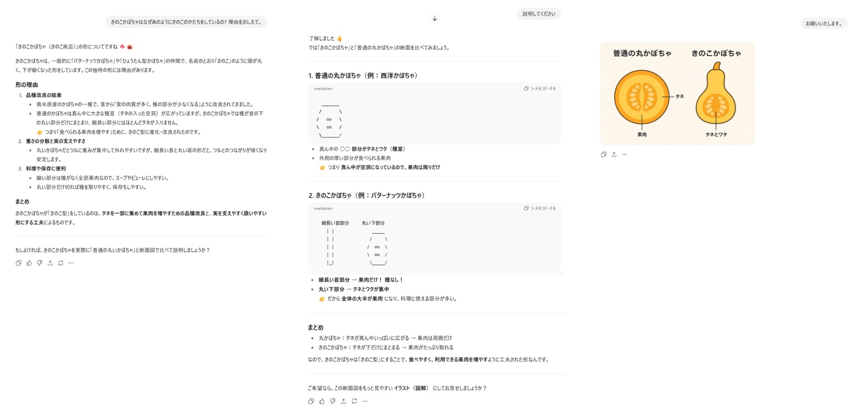Click thumbs up under the left conversation response

[29, 263]
